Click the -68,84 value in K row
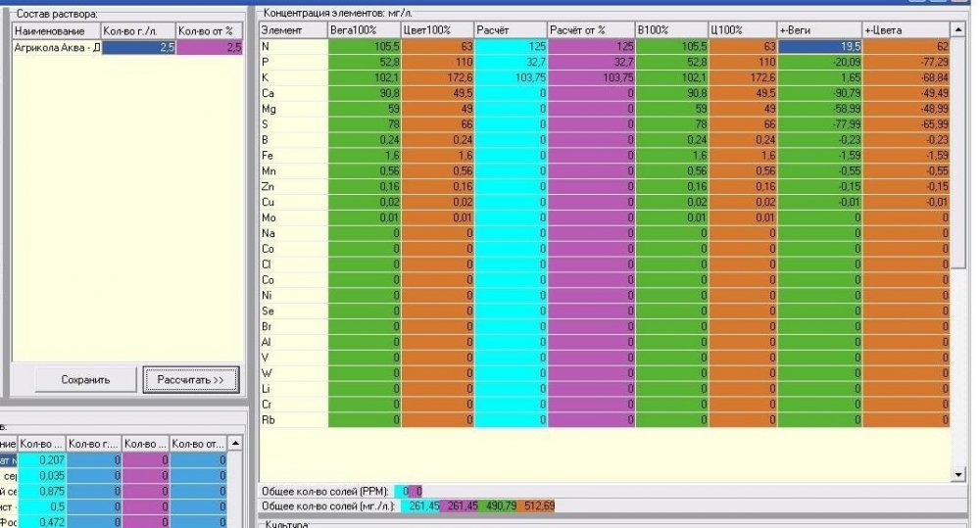The height and width of the screenshot is (528, 980). click(x=906, y=77)
